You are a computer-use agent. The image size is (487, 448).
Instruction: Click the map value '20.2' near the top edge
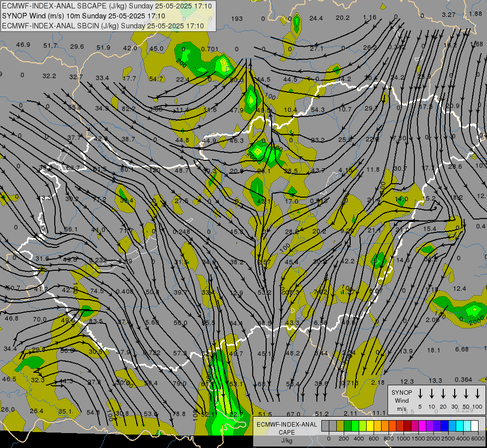coord(343,18)
